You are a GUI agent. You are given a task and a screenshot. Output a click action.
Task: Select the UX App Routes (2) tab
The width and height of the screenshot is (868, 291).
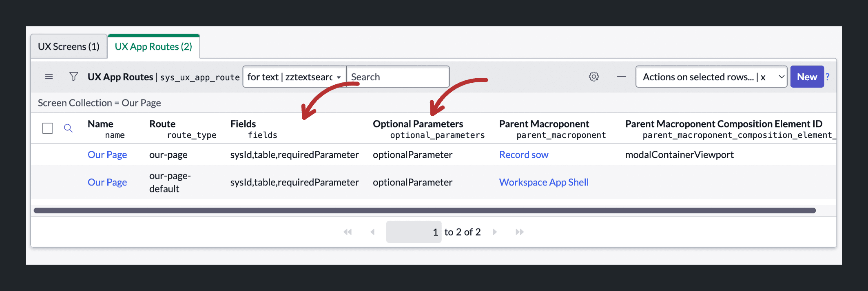(153, 46)
